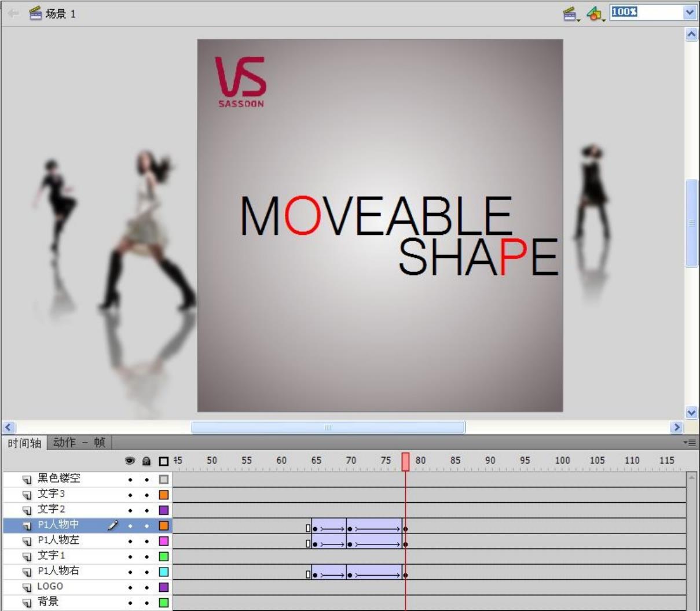700x611 pixels.
Task: Toggle visibility dot of 文字3 layer
Action: tap(130, 495)
